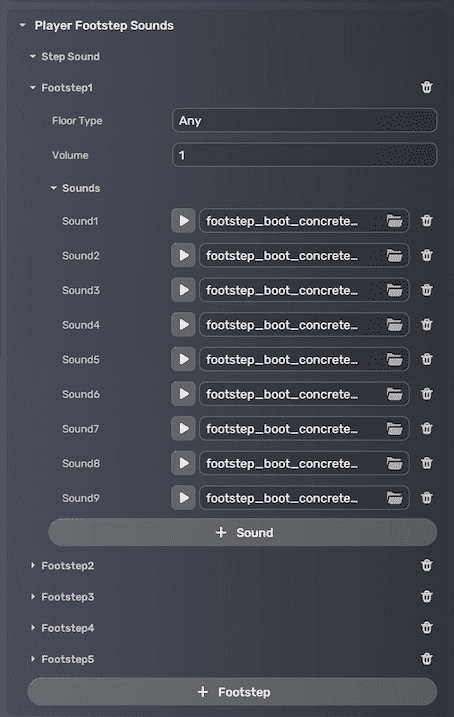Expand the Footstep2 entry
The image size is (454, 717).
(x=32, y=566)
